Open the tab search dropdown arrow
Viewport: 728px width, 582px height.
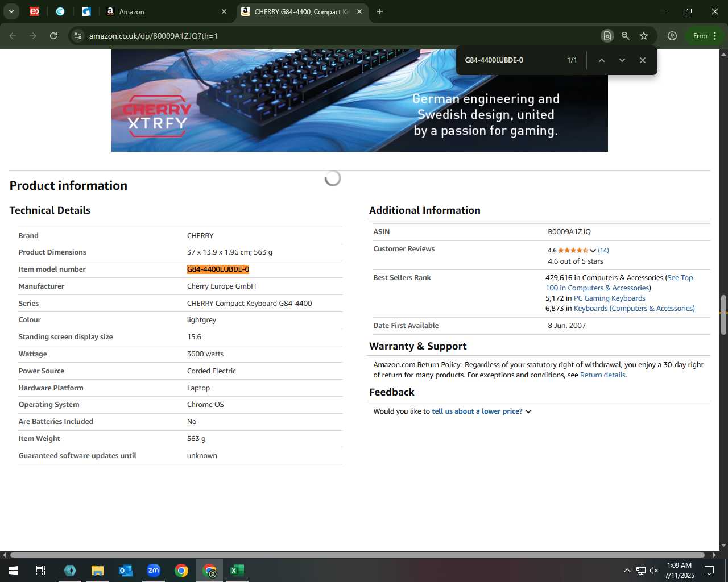(x=11, y=11)
